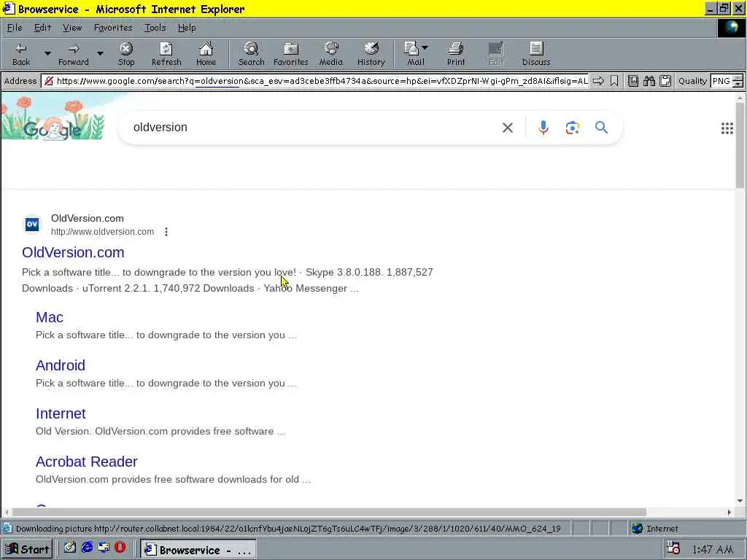Click the OV site favicon in the result
This screenshot has width=747, height=560.
(32, 225)
